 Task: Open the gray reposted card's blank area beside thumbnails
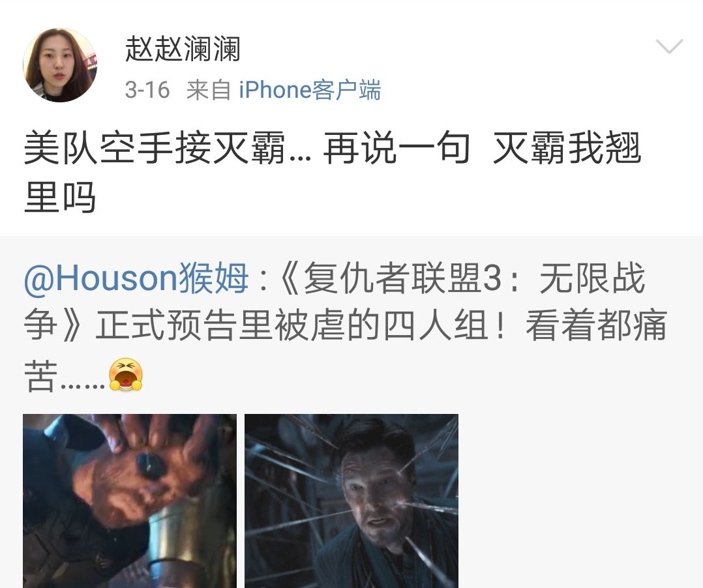click(578, 501)
